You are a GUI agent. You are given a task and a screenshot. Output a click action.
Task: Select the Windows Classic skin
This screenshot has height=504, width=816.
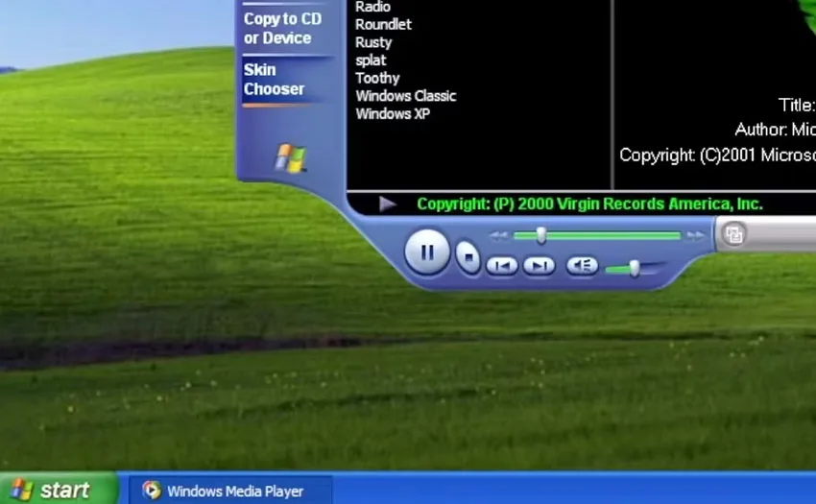pos(405,96)
